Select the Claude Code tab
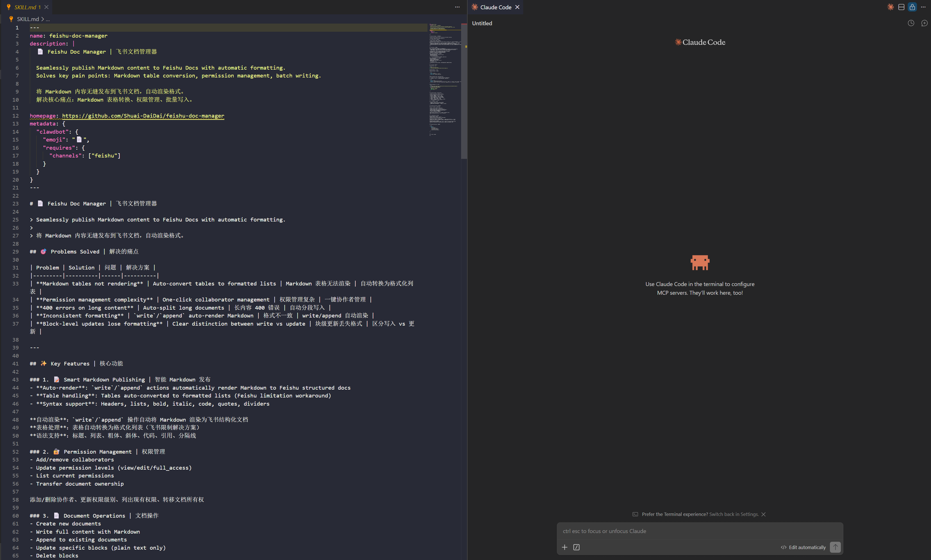 (495, 7)
